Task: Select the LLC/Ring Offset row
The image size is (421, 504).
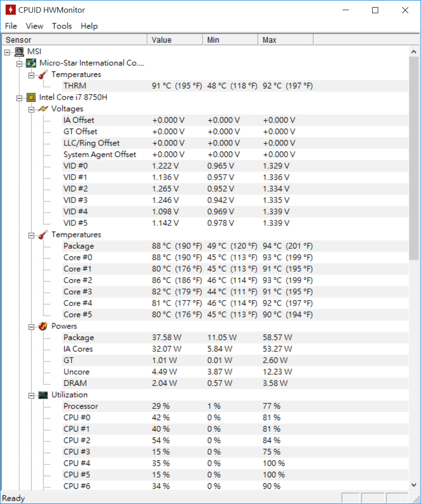Action: click(x=235, y=143)
